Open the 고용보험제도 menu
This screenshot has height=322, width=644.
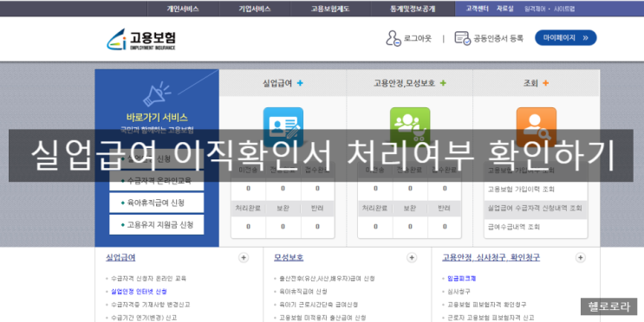[330, 9]
